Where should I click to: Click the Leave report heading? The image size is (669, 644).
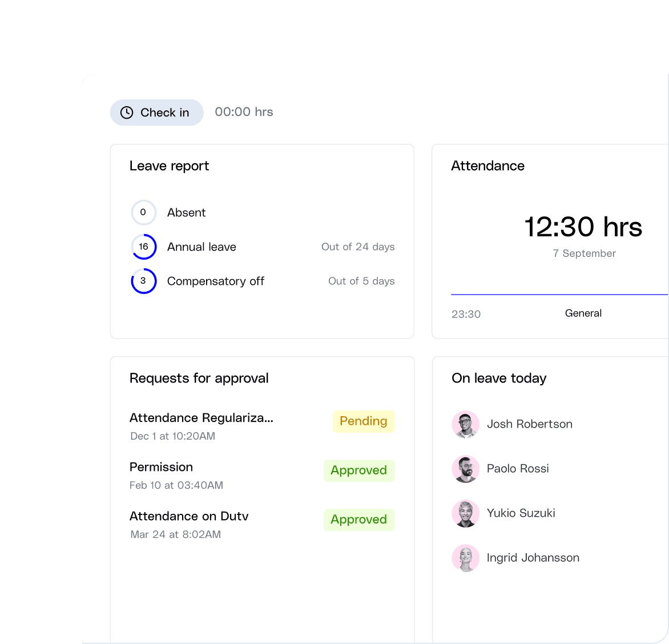click(x=169, y=166)
